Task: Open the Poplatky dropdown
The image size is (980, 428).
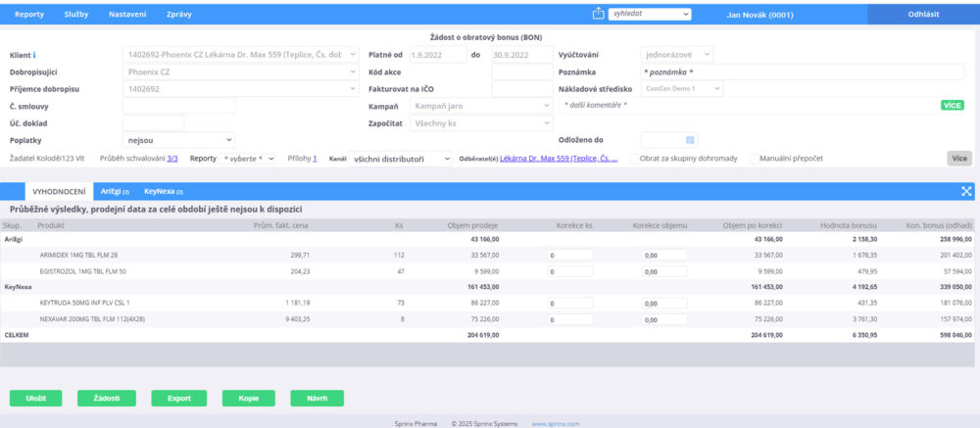Action: click(x=178, y=140)
